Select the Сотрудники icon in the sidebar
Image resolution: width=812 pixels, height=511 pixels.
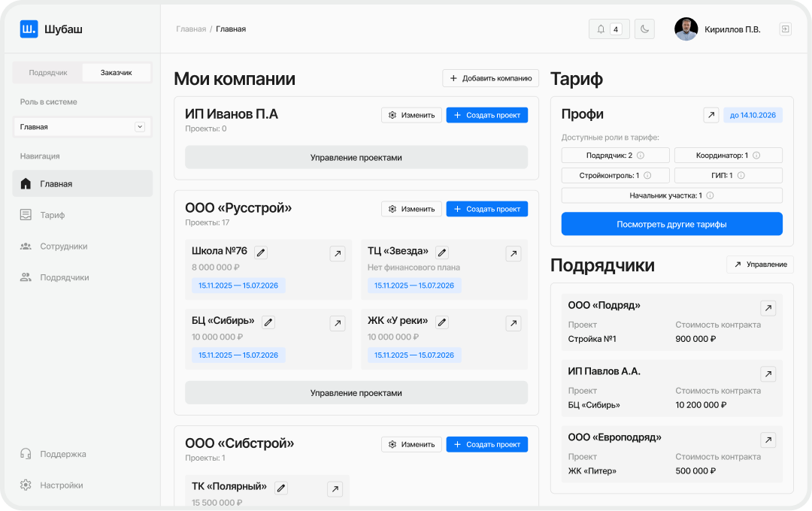26,246
